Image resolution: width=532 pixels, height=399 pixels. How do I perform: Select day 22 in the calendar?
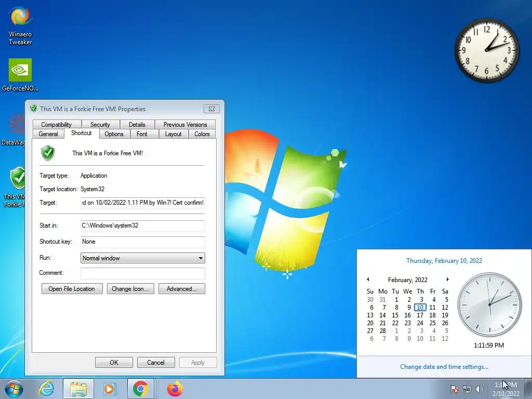pos(395,323)
